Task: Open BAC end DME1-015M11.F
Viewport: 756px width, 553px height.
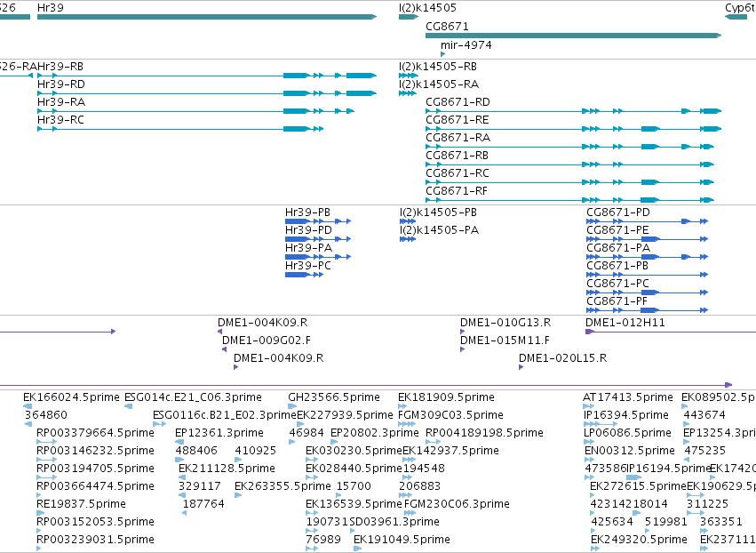Action: [505, 341]
